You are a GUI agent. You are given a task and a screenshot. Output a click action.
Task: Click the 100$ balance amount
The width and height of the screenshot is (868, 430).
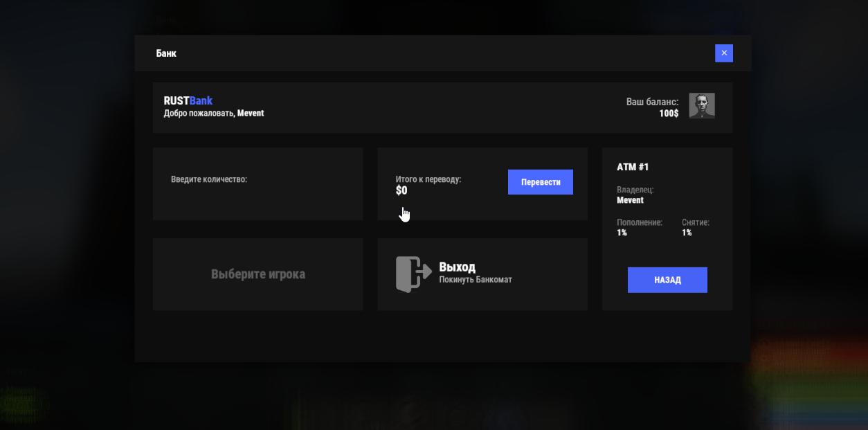click(669, 114)
